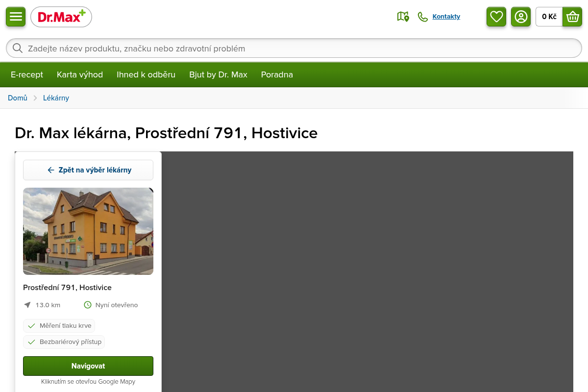Open the Karta výhod menu item

80,74
